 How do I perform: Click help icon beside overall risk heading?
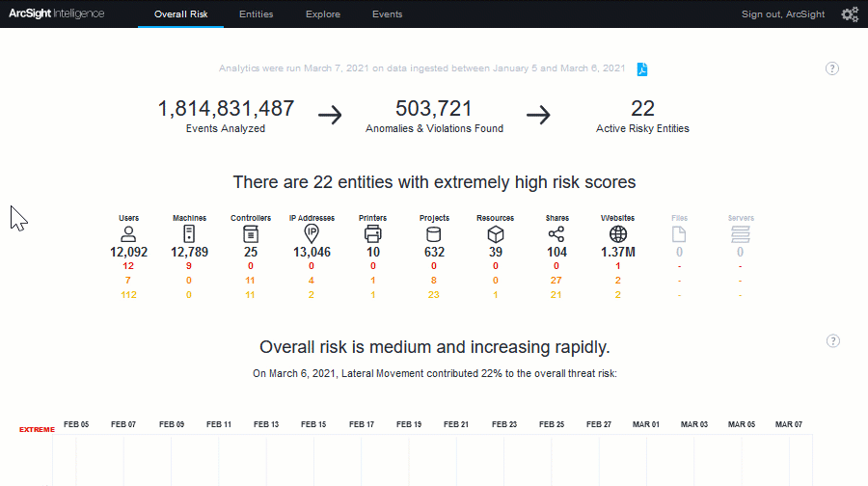tap(833, 340)
